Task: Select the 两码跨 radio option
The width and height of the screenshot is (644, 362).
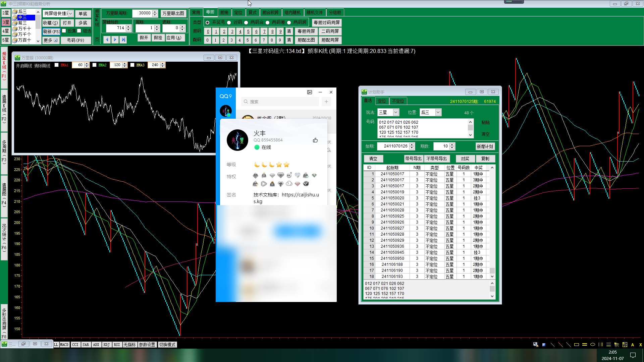Action: [x=289, y=22]
